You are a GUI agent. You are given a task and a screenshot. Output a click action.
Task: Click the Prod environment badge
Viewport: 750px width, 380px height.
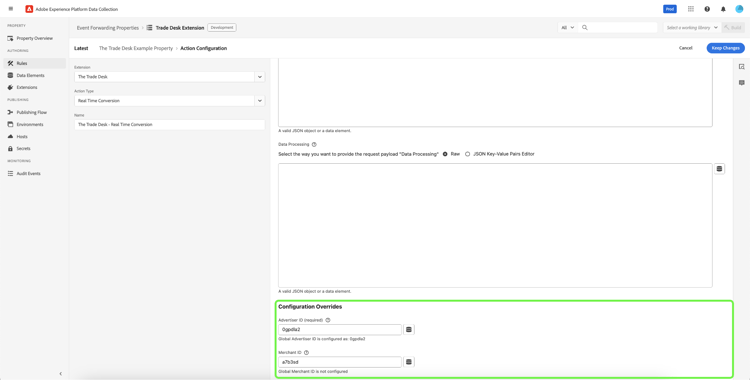pyautogui.click(x=670, y=9)
